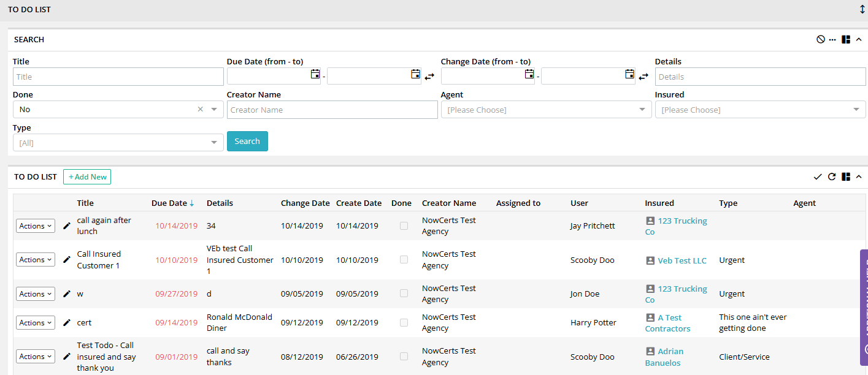Click the swap arrows beside Change Date range

click(643, 77)
